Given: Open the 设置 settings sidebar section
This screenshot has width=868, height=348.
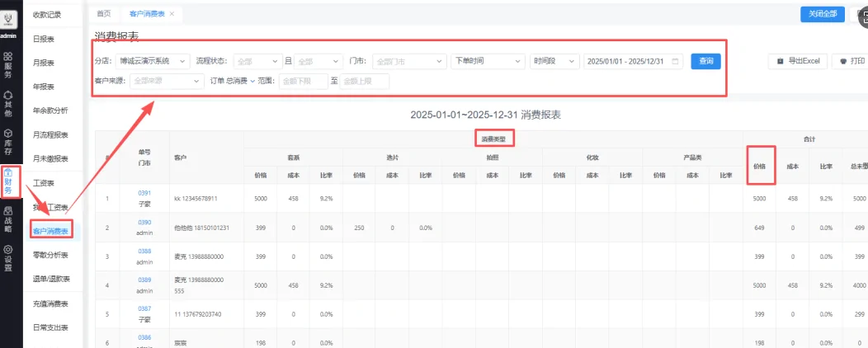Looking at the screenshot, I should click(x=8, y=257).
